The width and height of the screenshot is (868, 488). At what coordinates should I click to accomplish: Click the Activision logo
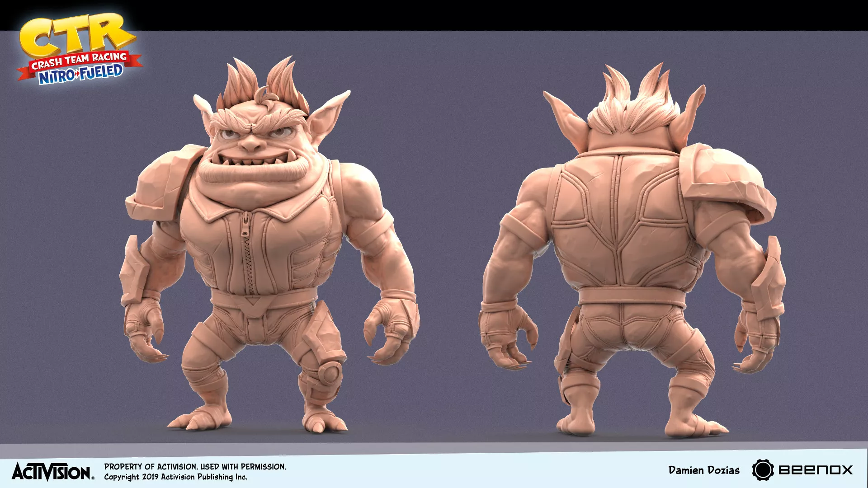coord(52,471)
